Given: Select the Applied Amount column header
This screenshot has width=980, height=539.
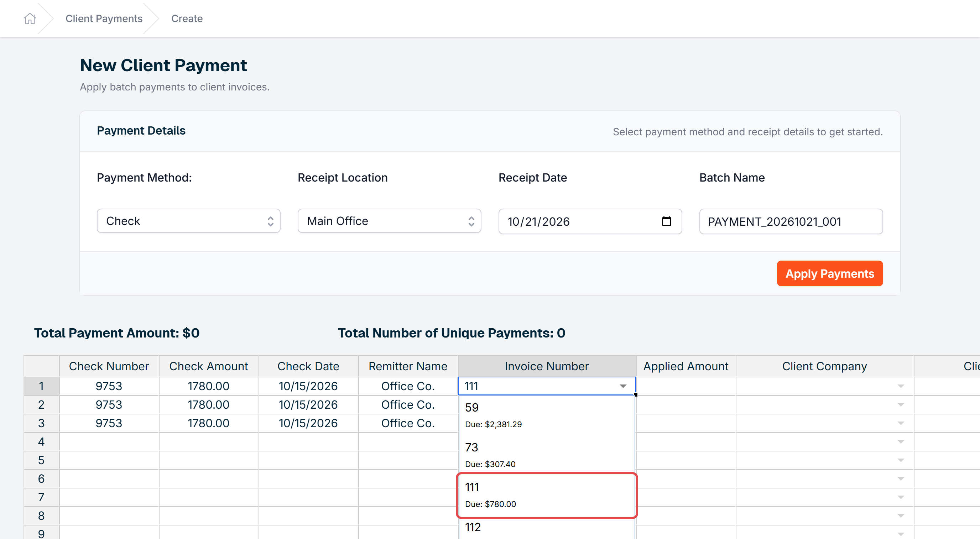Looking at the screenshot, I should pyautogui.click(x=686, y=366).
